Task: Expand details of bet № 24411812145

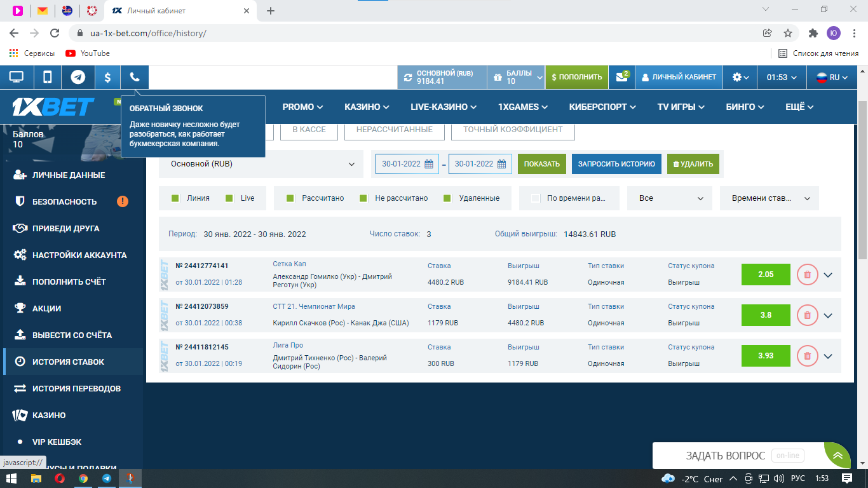Action: point(827,356)
